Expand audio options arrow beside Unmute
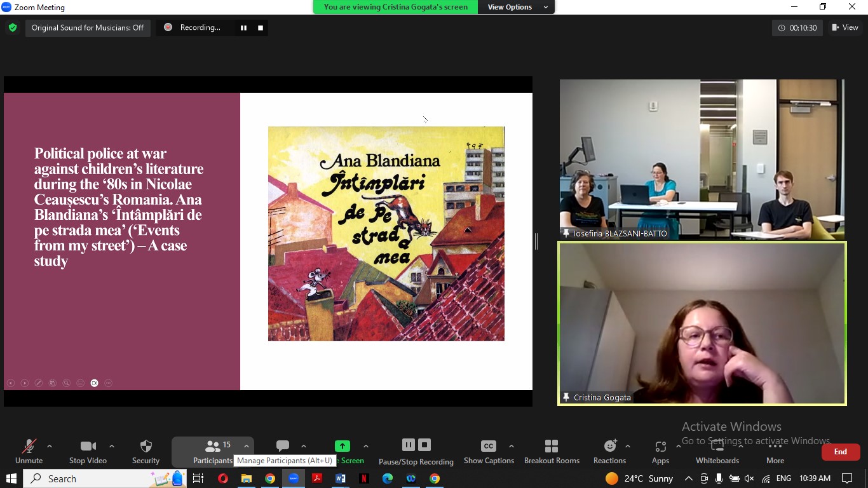 (x=50, y=446)
